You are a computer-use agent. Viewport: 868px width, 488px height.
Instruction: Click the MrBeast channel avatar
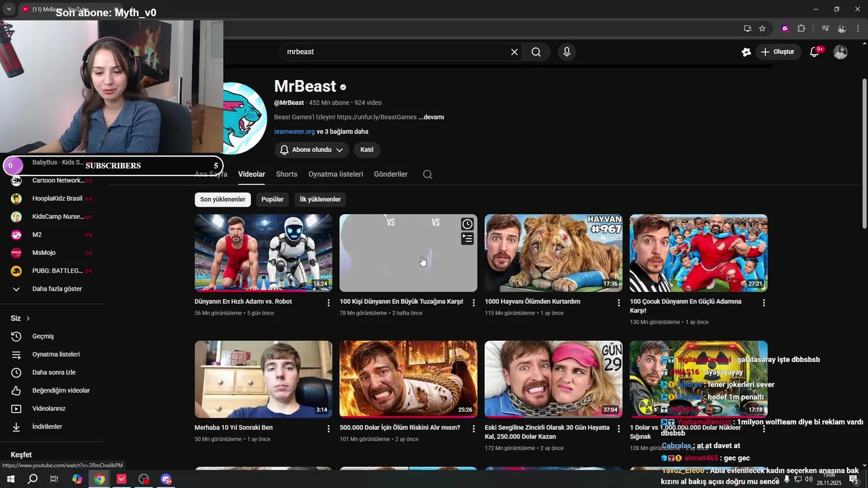245,119
